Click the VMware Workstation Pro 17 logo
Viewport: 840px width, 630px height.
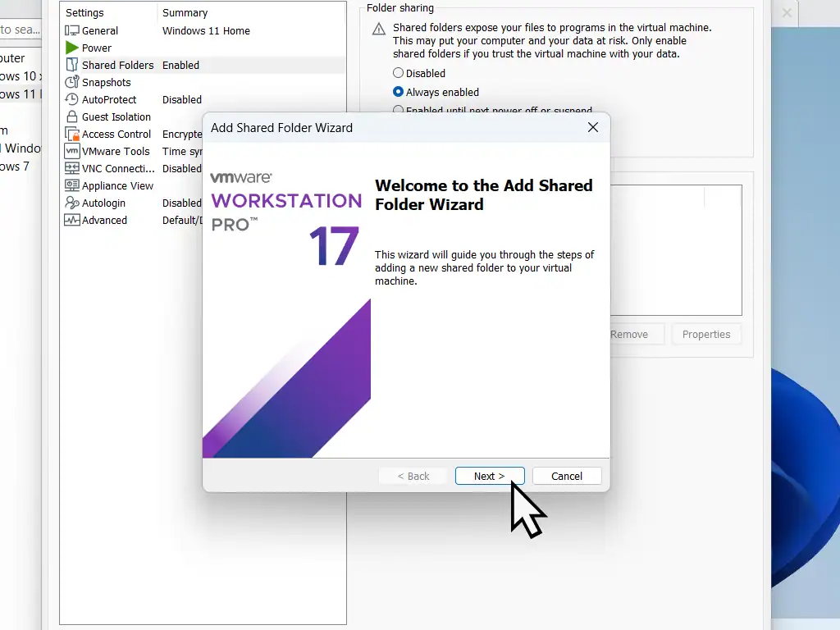(286, 218)
